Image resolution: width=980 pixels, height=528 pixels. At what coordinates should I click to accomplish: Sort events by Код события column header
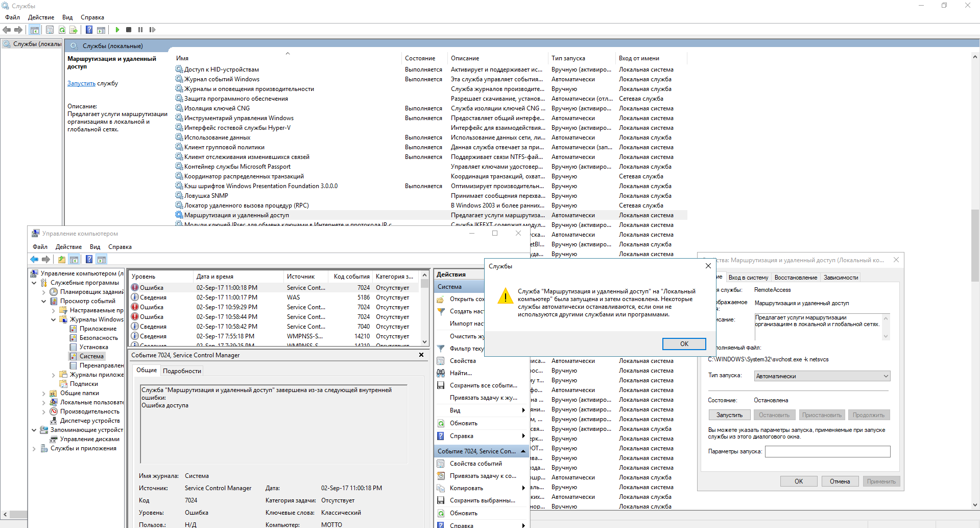(351, 277)
